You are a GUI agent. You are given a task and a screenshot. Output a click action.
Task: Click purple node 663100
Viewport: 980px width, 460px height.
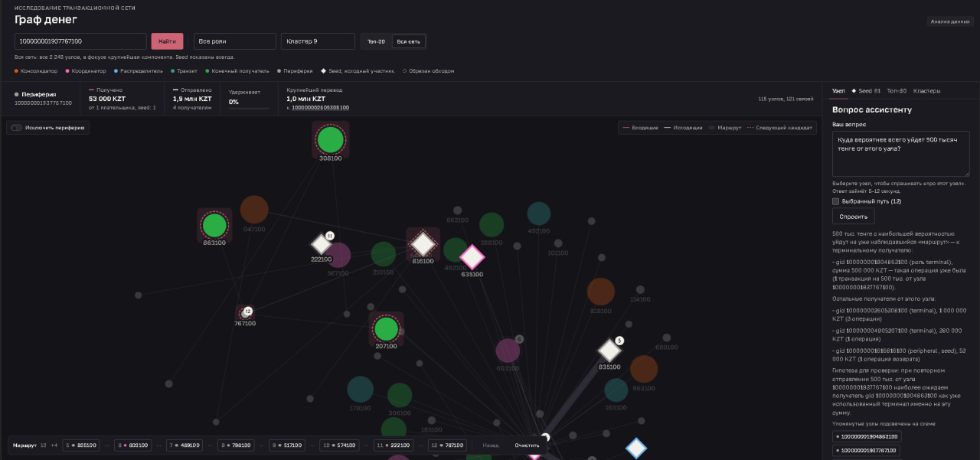[508, 351]
